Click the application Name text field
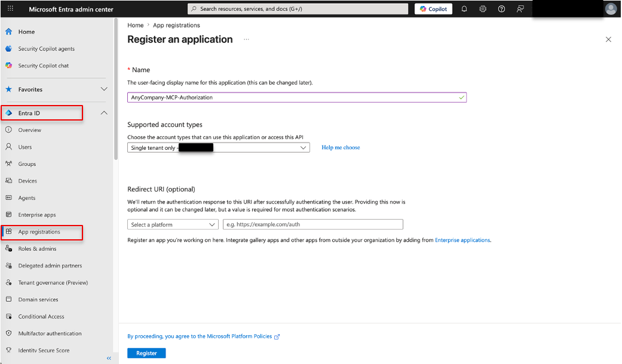622x364 pixels. (297, 97)
